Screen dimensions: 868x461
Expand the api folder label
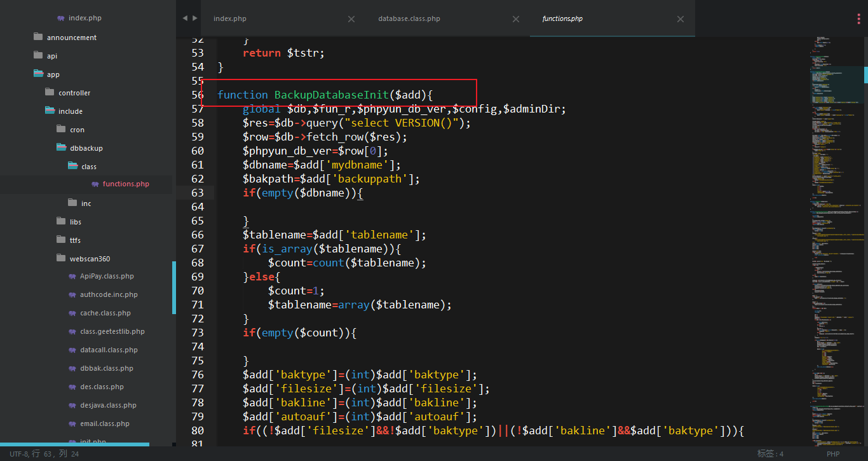[x=52, y=56]
